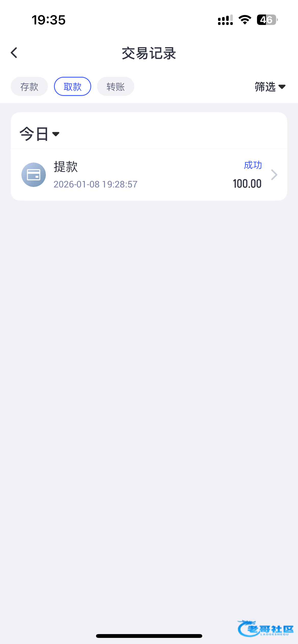This screenshot has height=644, width=298.
Task: Open withdrawal details via right chevron
Action: click(x=274, y=175)
